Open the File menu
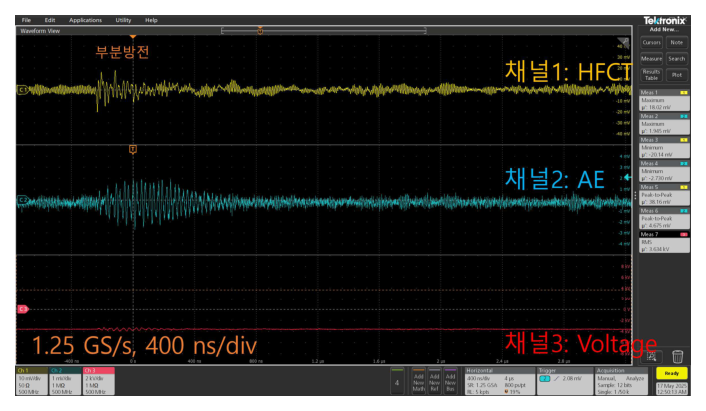 [x=26, y=20]
